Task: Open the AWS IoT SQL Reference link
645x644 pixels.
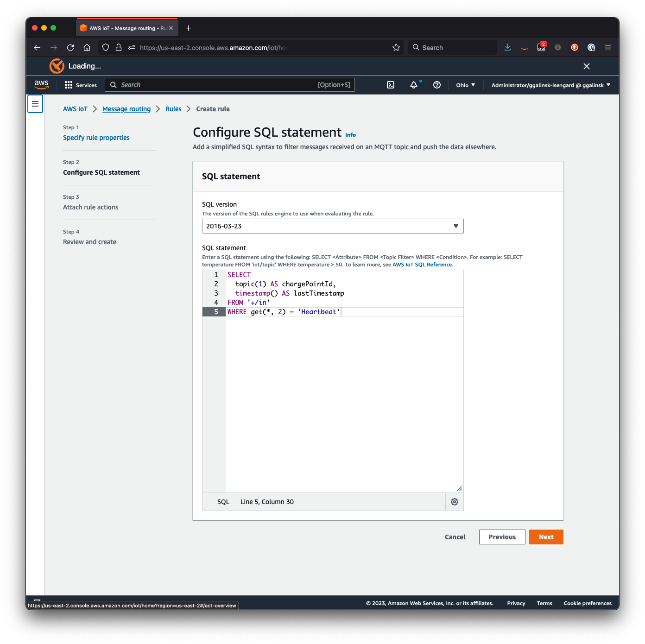Action: tap(422, 265)
